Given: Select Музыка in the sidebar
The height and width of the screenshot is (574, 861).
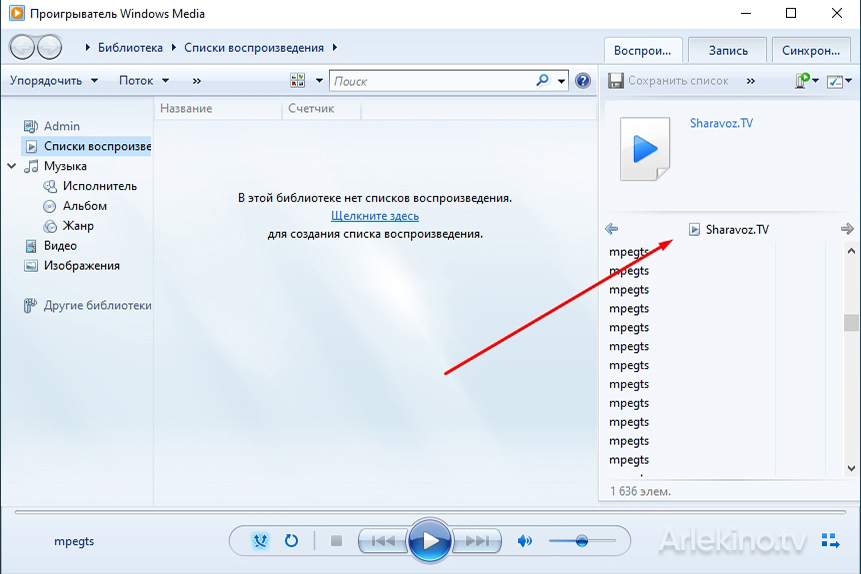Looking at the screenshot, I should [x=55, y=166].
